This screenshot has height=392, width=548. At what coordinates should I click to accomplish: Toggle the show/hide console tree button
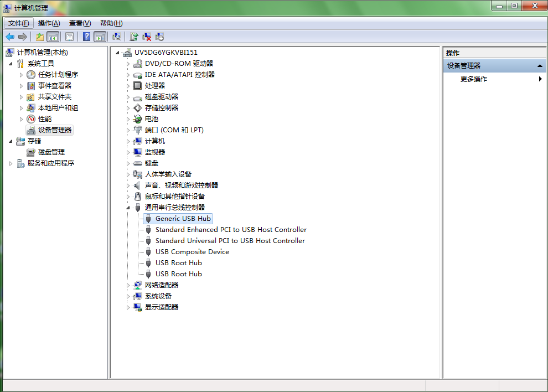[53, 37]
